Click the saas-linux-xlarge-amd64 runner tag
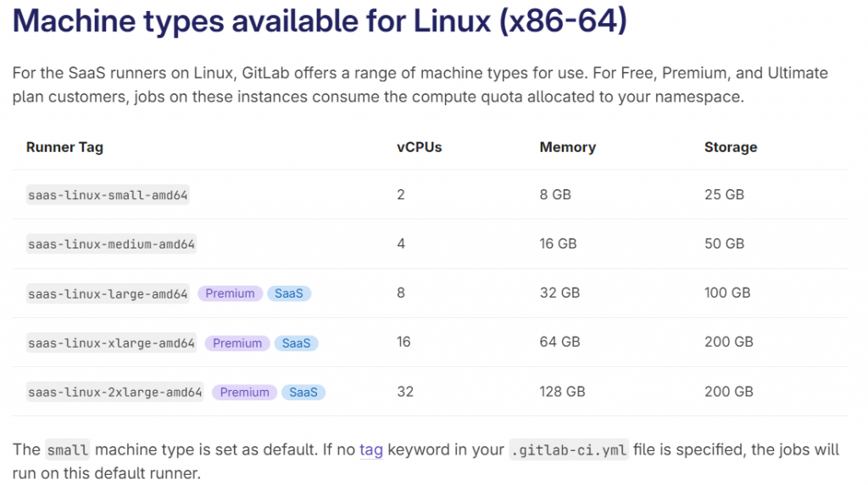This screenshot has height=485, width=868. (111, 343)
